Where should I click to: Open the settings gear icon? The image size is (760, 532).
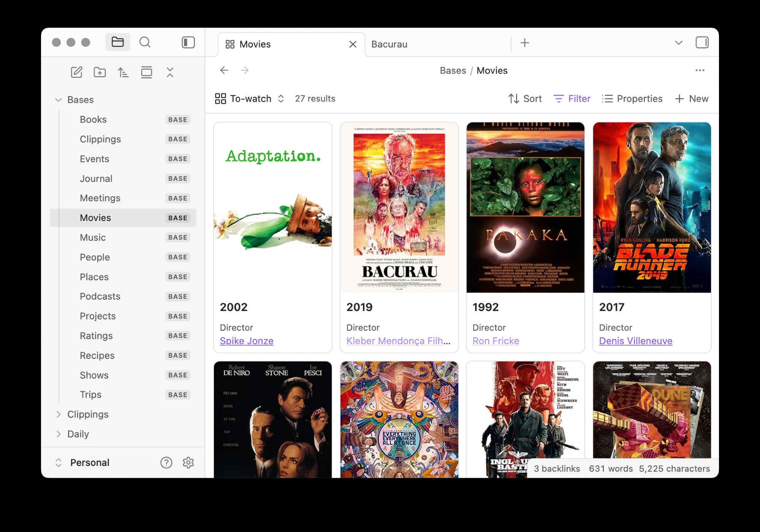point(188,462)
